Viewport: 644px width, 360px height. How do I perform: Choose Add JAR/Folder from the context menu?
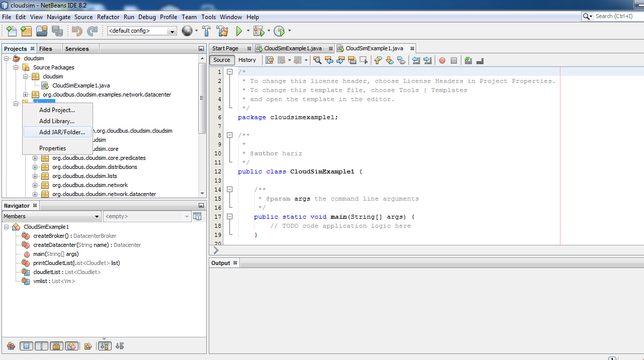click(x=57, y=132)
